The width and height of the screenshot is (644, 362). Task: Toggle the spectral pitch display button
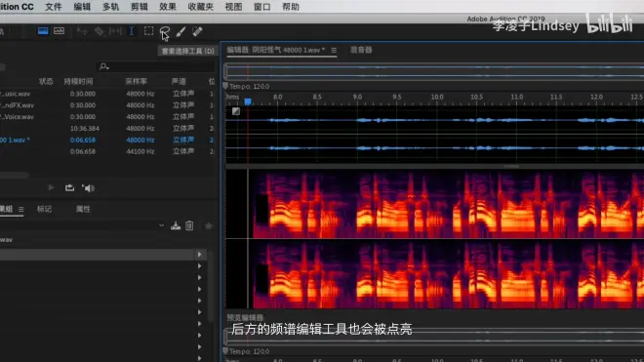(x=59, y=31)
